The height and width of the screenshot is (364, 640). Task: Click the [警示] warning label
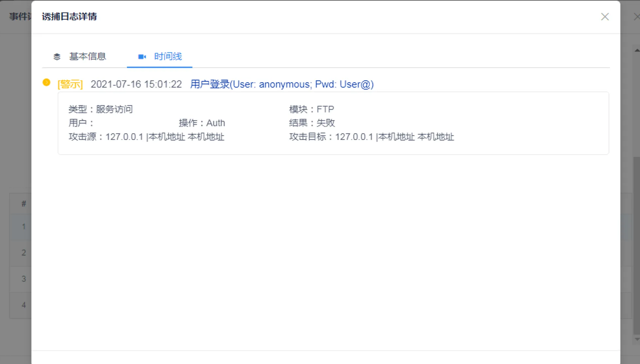(x=70, y=84)
